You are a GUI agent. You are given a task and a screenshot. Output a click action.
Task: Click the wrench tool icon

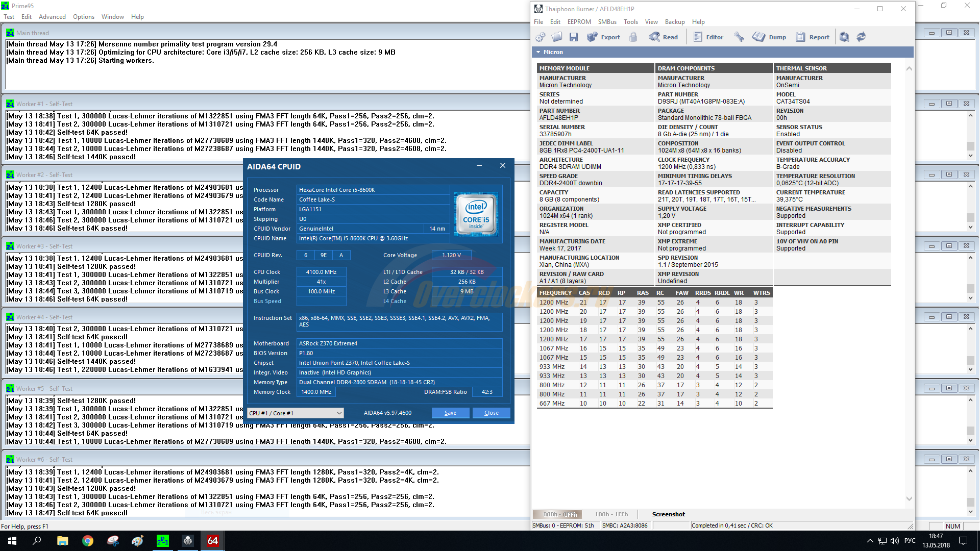tap(739, 37)
